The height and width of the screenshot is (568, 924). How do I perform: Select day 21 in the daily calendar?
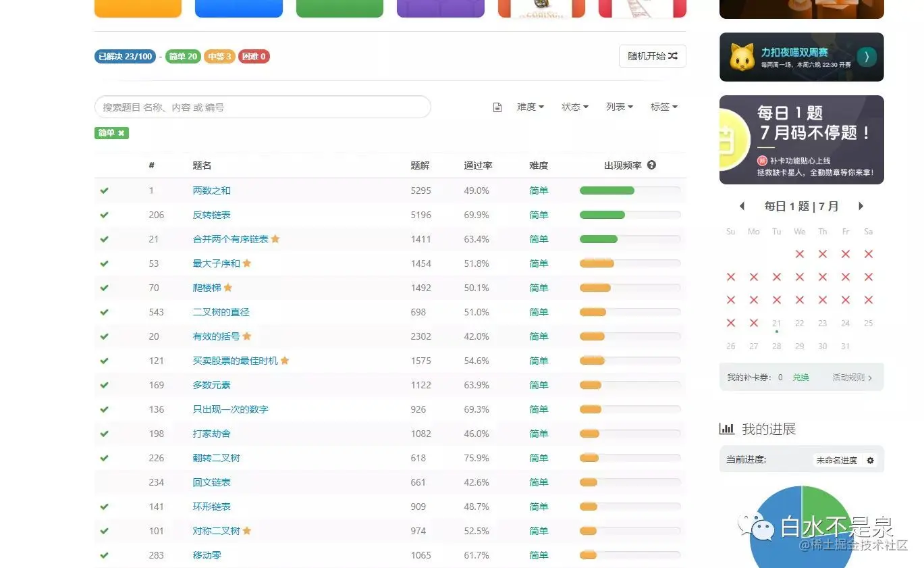[x=777, y=324]
